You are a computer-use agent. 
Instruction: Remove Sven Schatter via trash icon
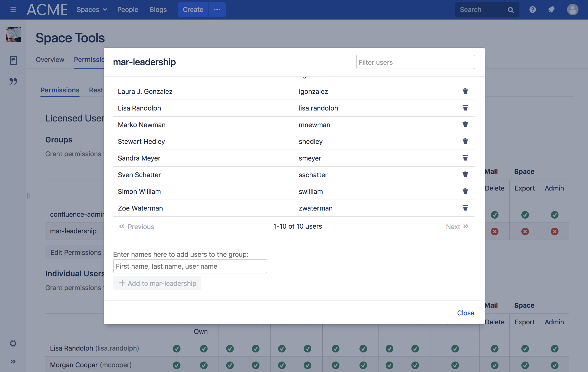point(465,174)
